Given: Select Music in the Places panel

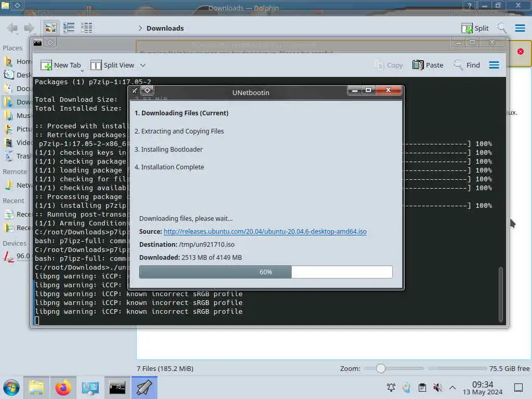Looking at the screenshot, I should 17,116.
